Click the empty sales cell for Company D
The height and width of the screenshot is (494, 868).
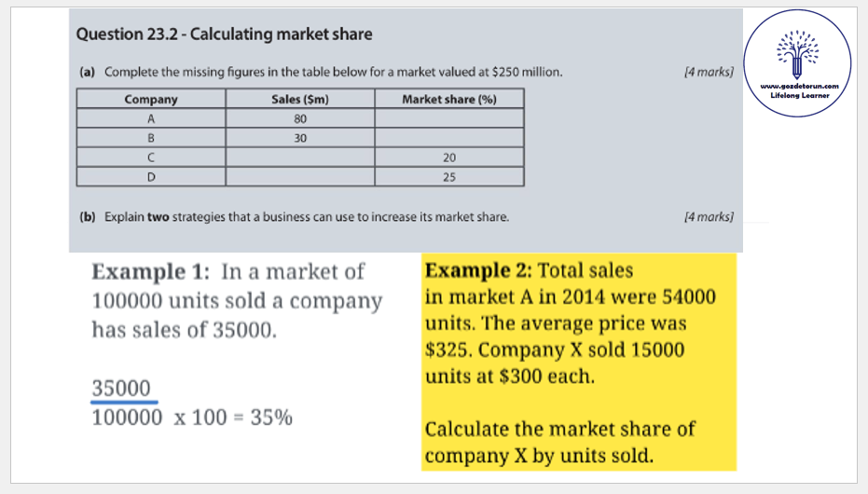pos(300,176)
